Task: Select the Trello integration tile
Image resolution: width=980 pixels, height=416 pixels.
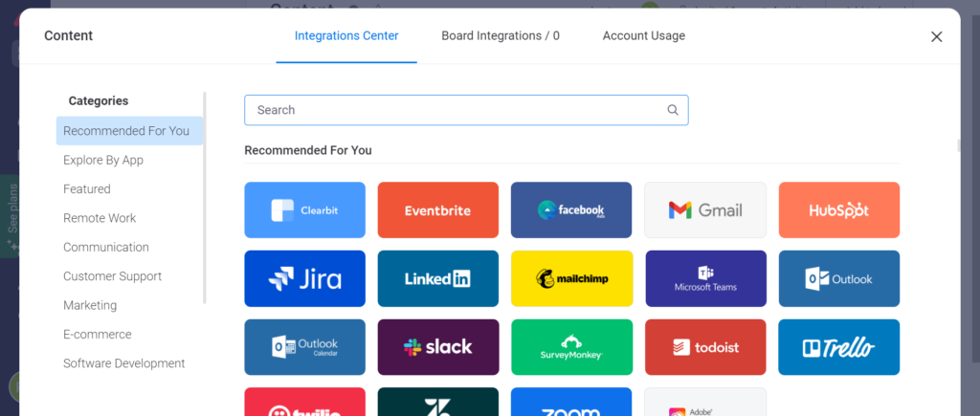Action: pyautogui.click(x=838, y=347)
